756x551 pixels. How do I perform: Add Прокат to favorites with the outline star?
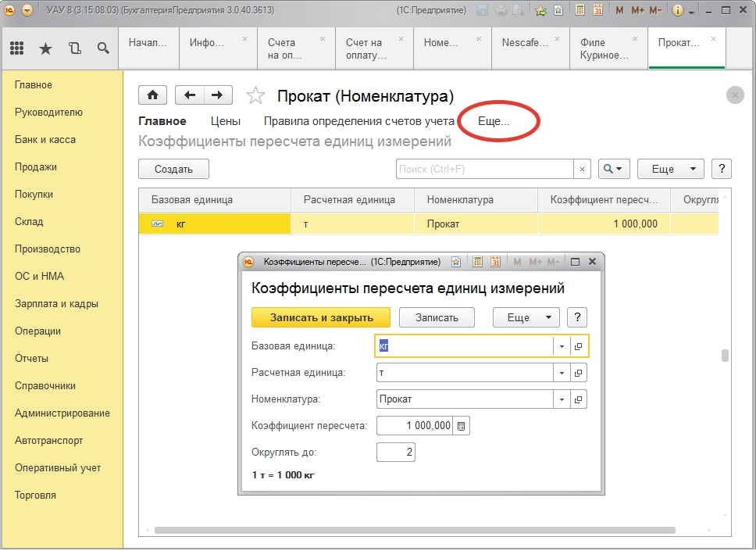click(255, 96)
